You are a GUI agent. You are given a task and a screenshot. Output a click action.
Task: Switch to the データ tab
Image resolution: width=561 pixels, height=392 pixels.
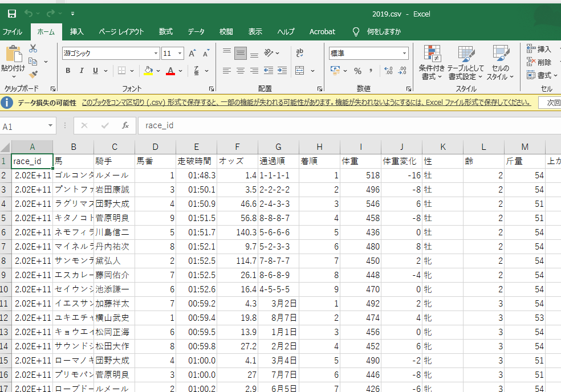coord(196,31)
